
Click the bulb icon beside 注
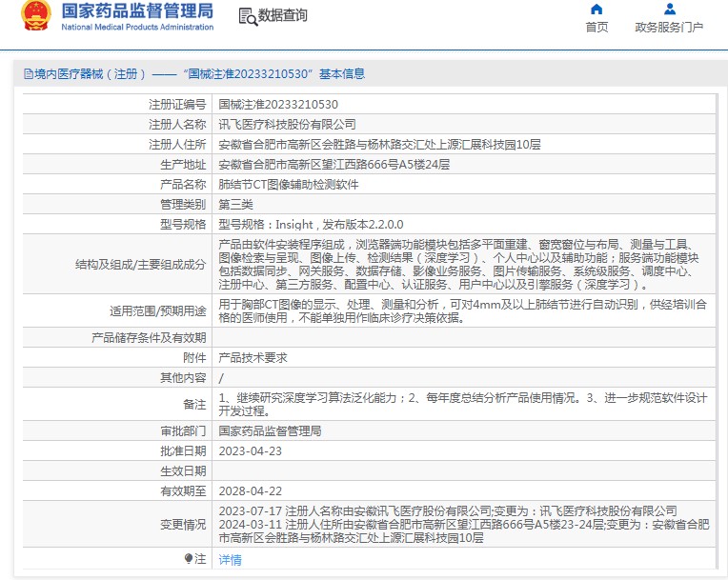188,559
